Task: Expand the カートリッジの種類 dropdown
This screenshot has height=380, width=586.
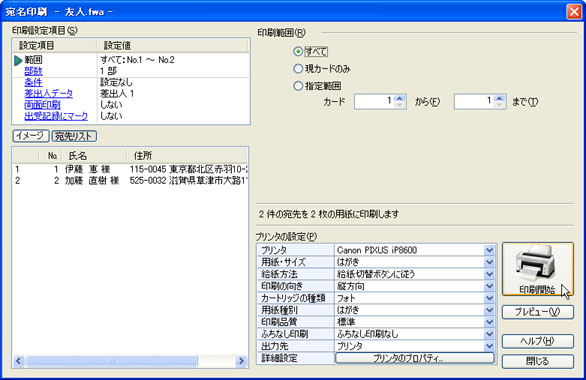Action: coord(489,298)
